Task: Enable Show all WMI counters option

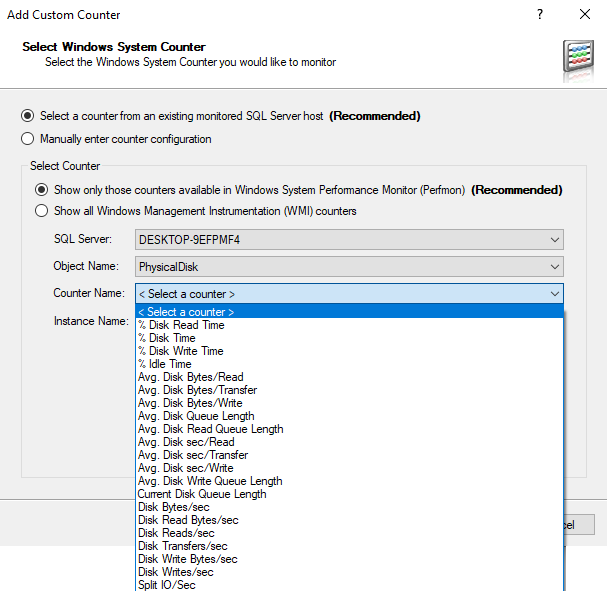Action: (42, 211)
